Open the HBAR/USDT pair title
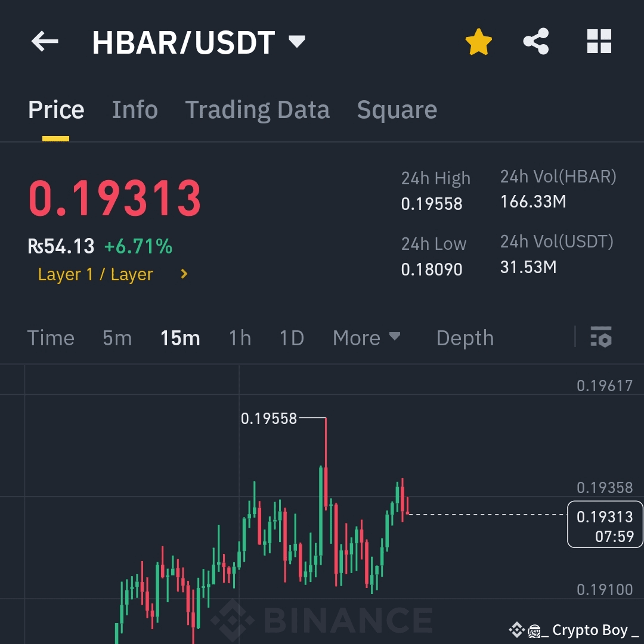The width and height of the screenshot is (644, 644). coord(184,42)
